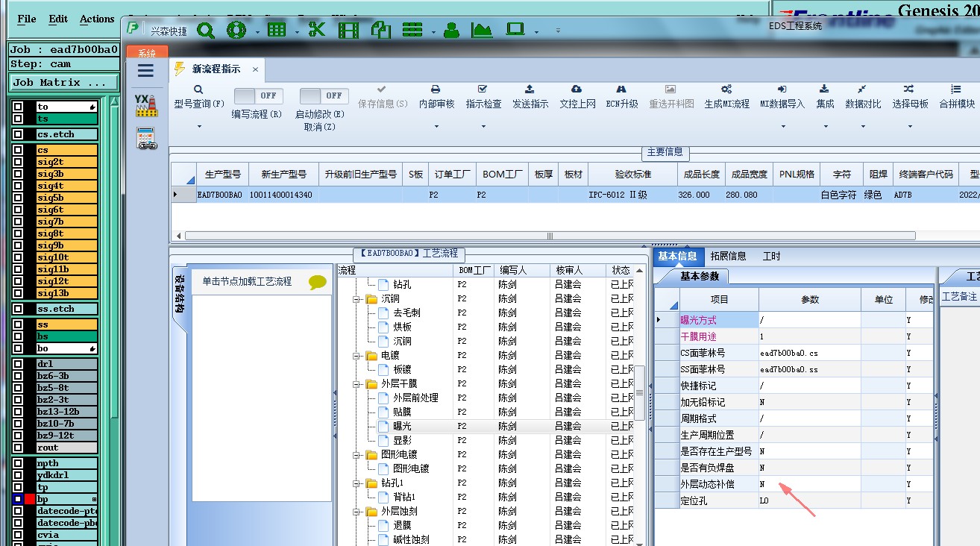Image resolution: width=980 pixels, height=546 pixels.
Task: Collapse the 钻孔1 folder node
Action: coord(356,483)
